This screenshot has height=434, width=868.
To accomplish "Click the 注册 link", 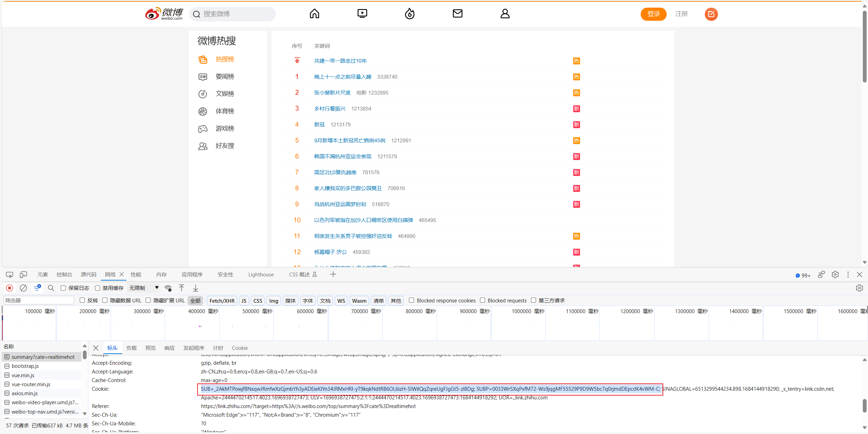I will coord(681,14).
